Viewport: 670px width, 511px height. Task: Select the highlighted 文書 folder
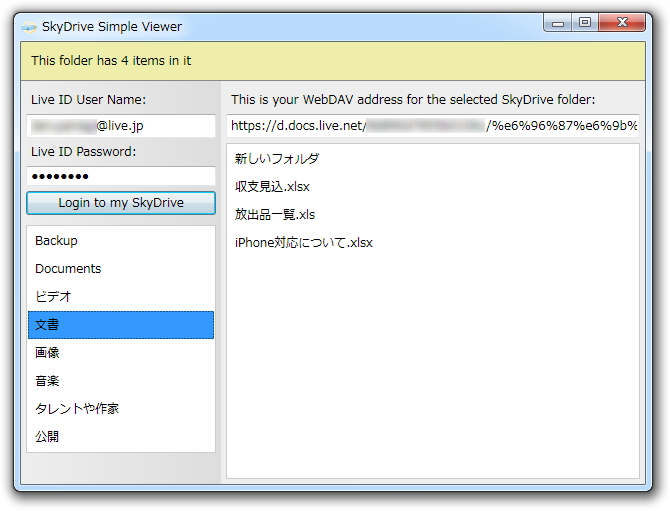[121, 325]
